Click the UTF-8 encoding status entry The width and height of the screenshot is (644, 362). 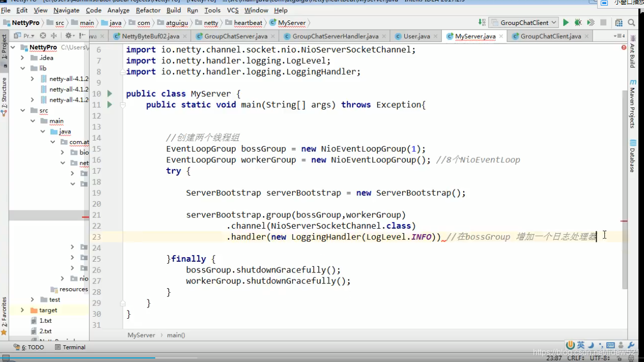tap(600, 358)
